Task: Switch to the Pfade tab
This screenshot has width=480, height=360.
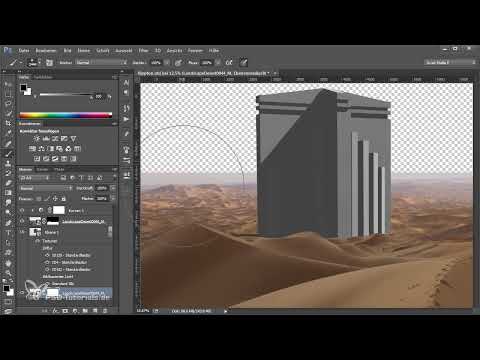Action: 59,170
